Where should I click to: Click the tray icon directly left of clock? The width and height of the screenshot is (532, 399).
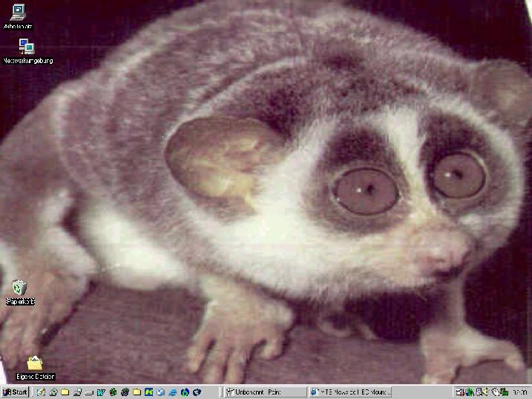(x=503, y=392)
